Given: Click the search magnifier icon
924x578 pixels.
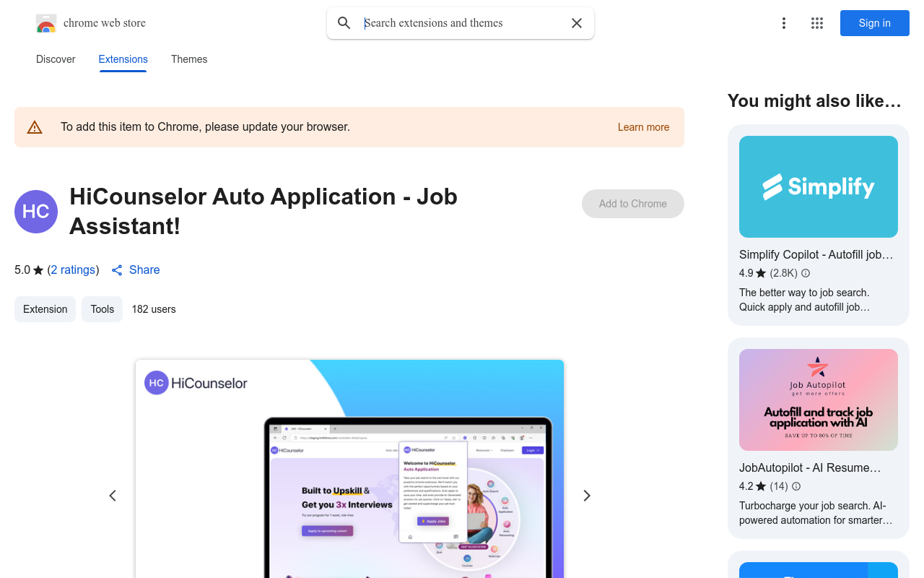Looking at the screenshot, I should 344,23.
